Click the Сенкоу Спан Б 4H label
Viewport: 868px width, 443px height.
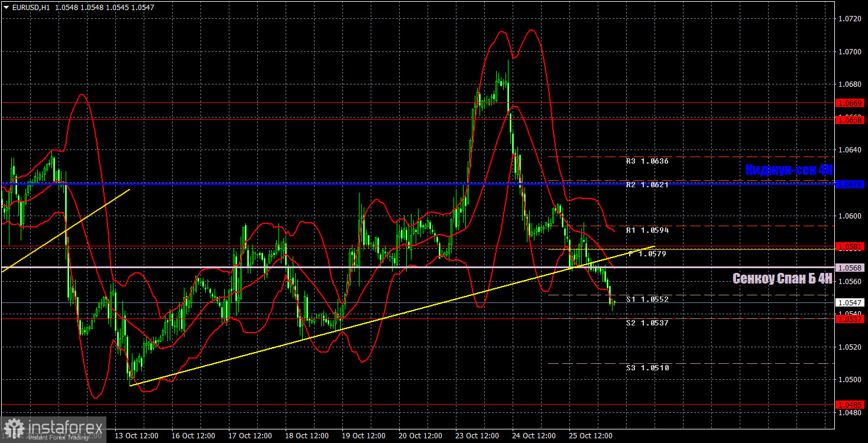pos(783,278)
